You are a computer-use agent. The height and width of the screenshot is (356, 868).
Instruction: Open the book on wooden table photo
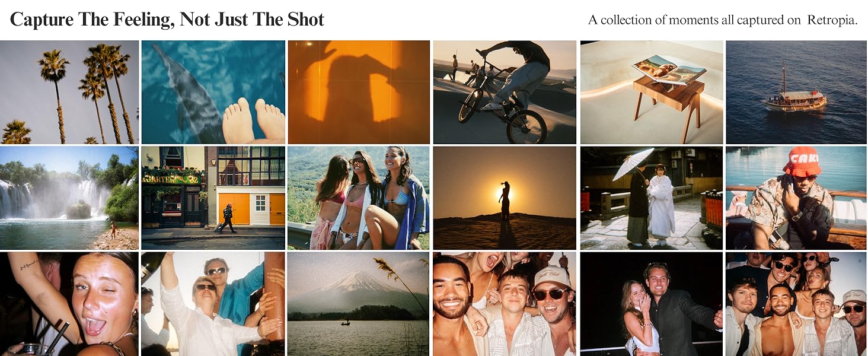click(x=652, y=92)
